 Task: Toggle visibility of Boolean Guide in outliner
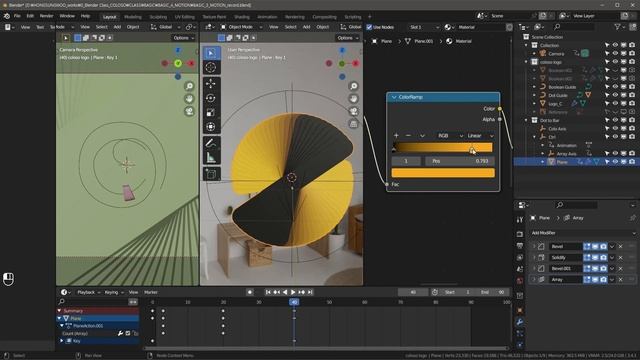[x=615, y=87]
